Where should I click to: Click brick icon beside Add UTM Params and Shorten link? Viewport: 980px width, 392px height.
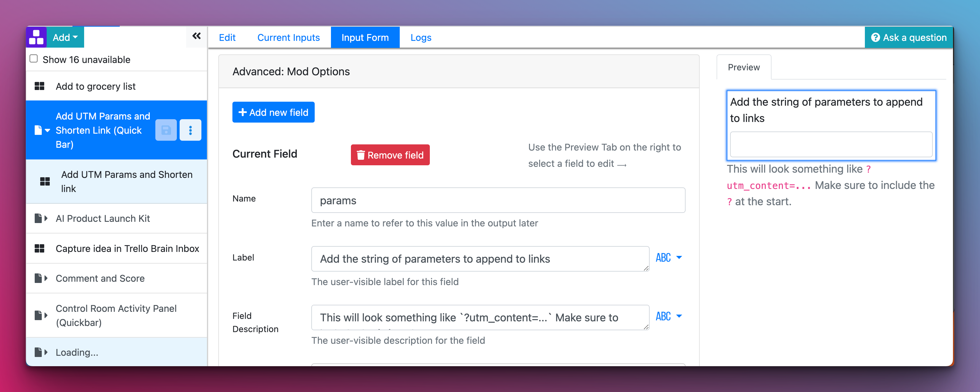click(45, 182)
